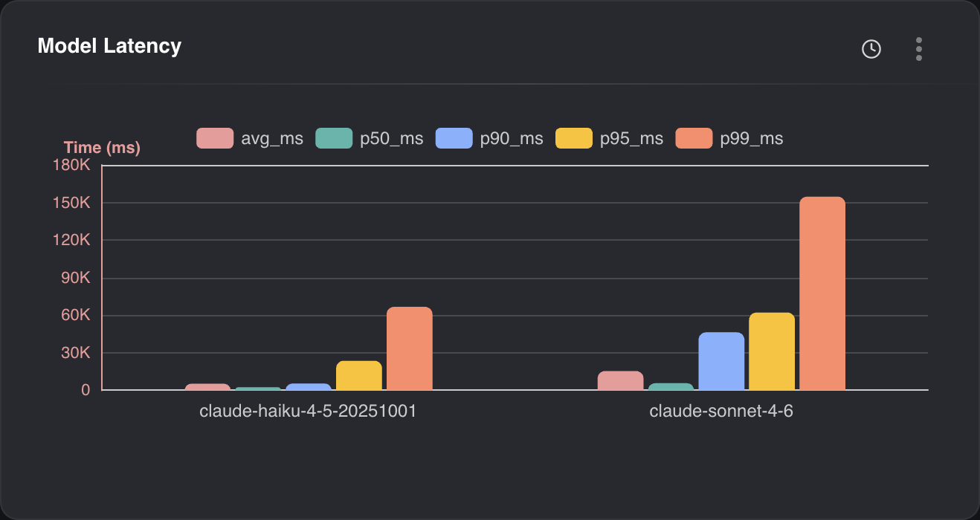The width and height of the screenshot is (980, 520).
Task: Open the clock time-range icon
Action: click(871, 49)
